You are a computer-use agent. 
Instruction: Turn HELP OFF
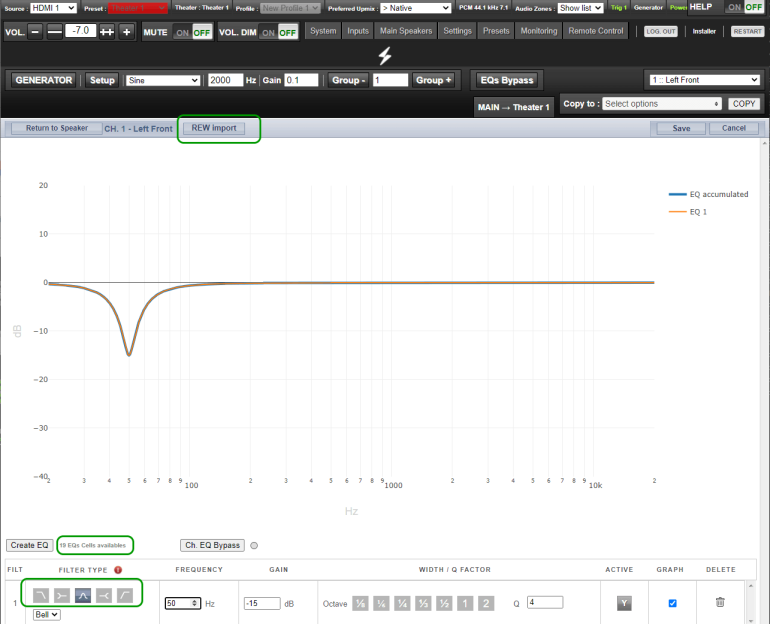(754, 7)
